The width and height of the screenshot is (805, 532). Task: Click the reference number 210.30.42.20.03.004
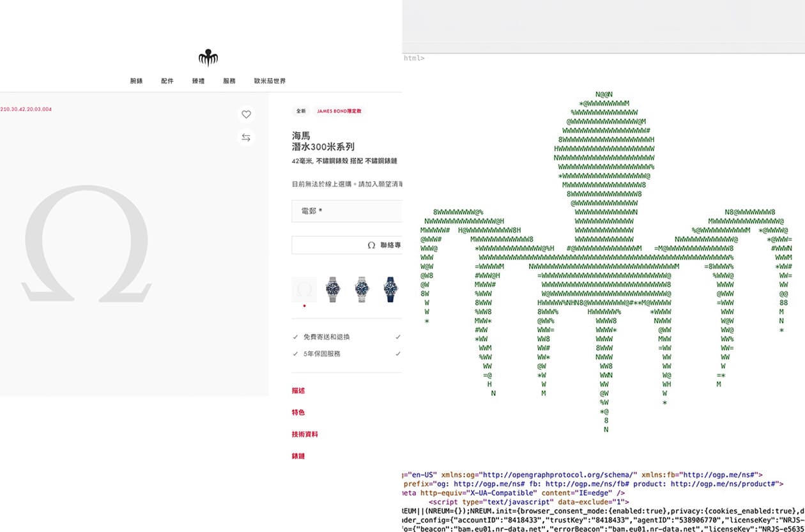[x=26, y=109]
